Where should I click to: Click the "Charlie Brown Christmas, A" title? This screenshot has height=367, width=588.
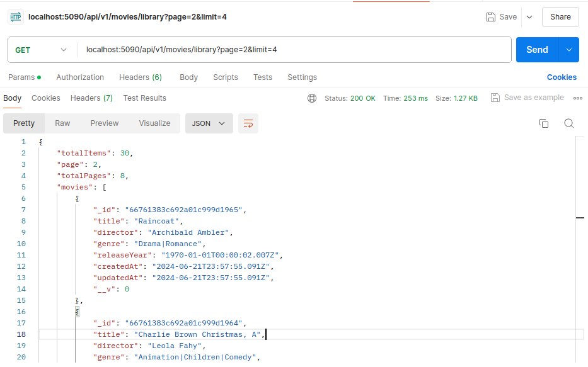[197, 334]
